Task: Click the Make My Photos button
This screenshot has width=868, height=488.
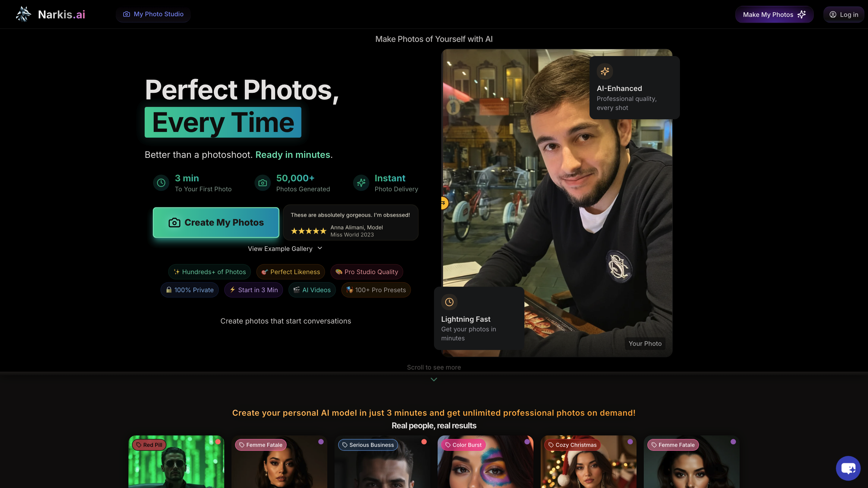Action: [774, 14]
